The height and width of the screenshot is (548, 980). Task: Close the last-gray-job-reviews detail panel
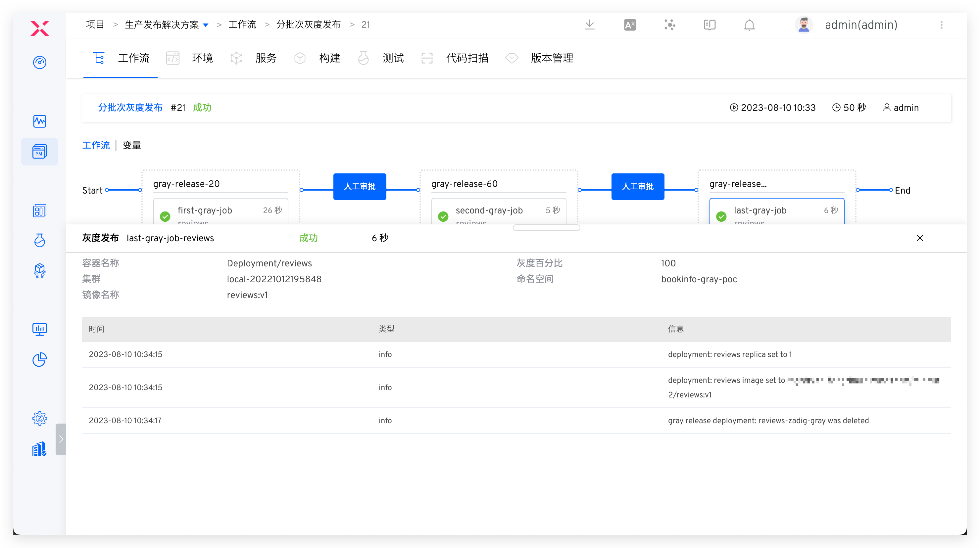coord(919,238)
